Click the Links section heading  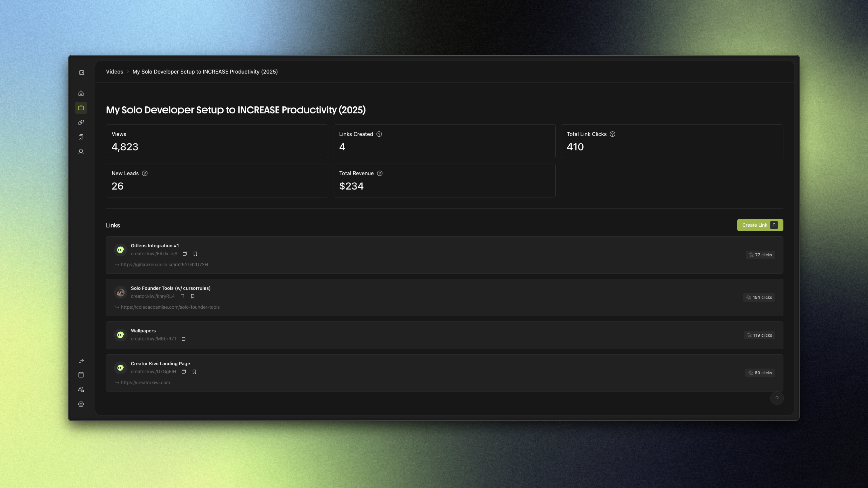[x=113, y=225]
